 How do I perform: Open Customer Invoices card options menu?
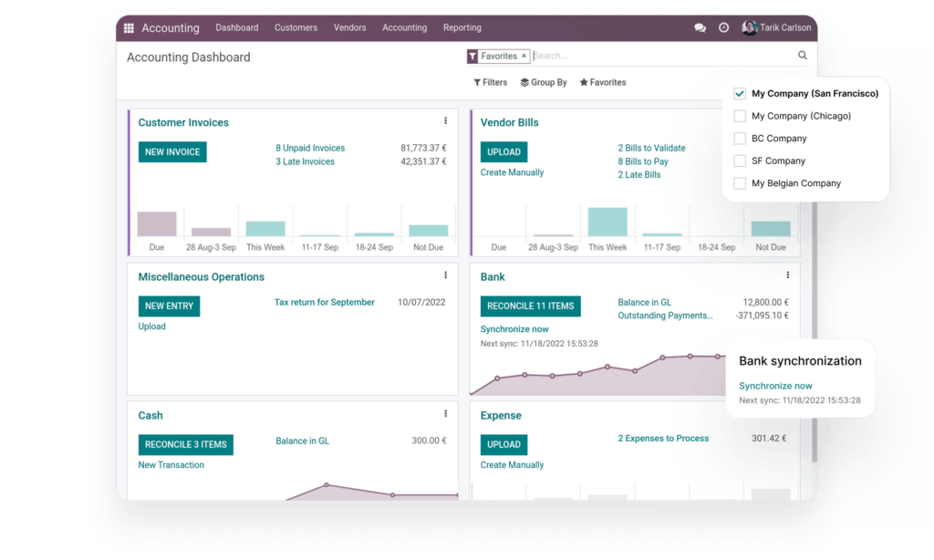pos(445,121)
